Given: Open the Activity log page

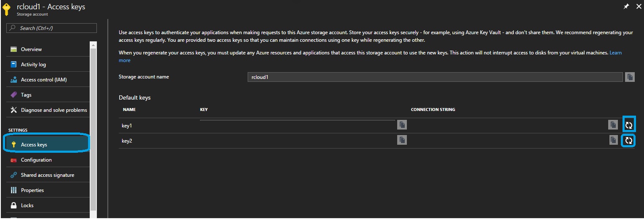Looking at the screenshot, I should [x=33, y=65].
